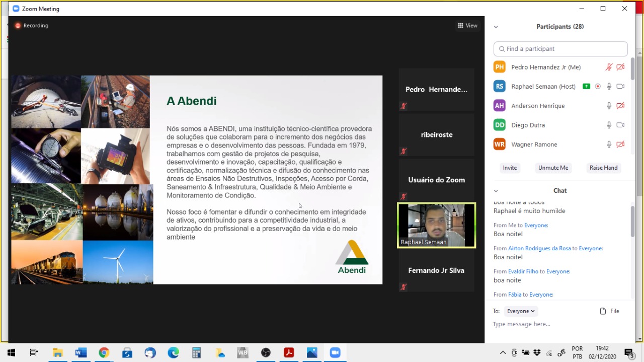Click the 'Participants (28)' panel title
Screen dimensions: 644x362
(560, 27)
